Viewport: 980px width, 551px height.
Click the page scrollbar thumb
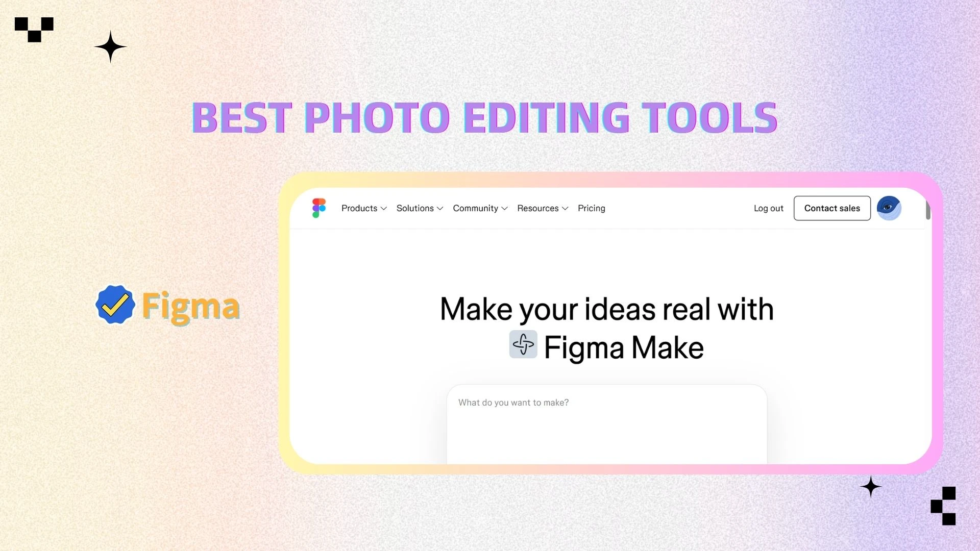pyautogui.click(x=928, y=210)
